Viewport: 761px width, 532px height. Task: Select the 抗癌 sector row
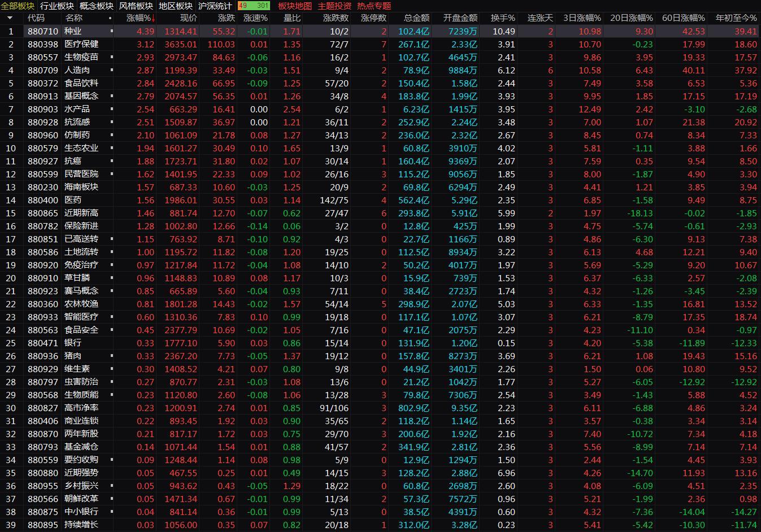380,161
